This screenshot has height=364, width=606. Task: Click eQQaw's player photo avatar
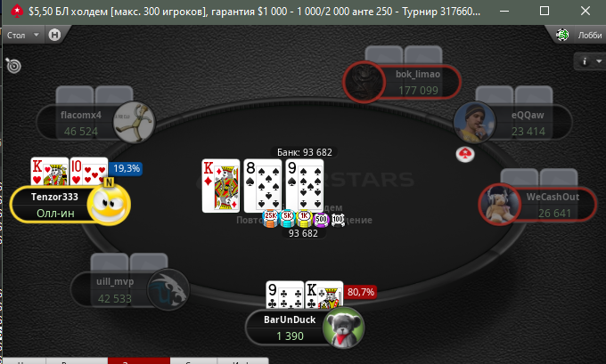click(474, 122)
